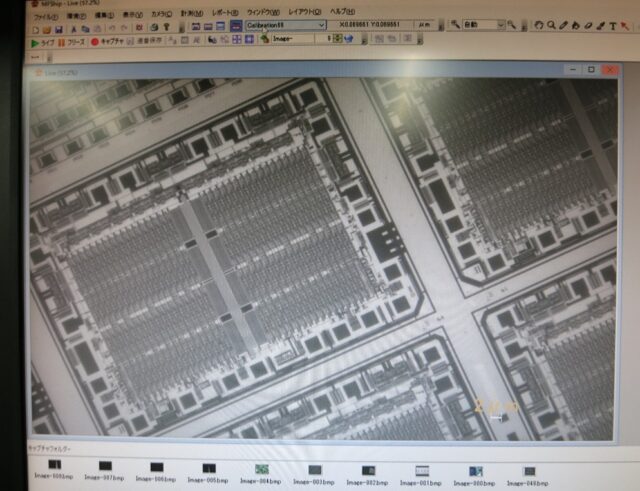Click the green image folder icon
Screen dimensions: 640x491
click(x=265, y=39)
